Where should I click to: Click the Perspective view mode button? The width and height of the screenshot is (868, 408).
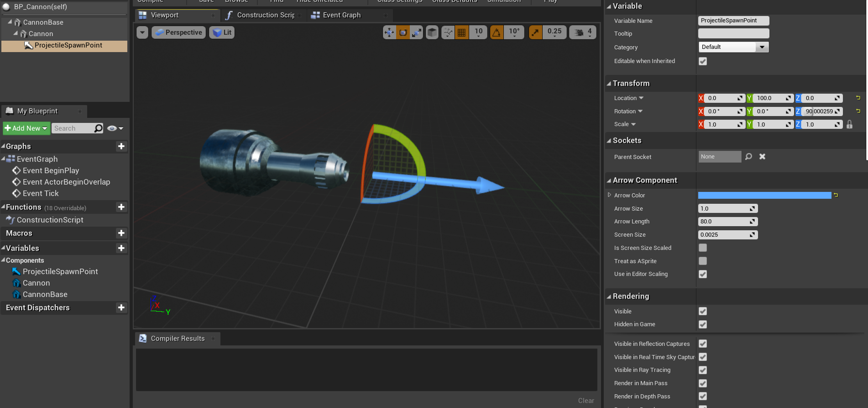[179, 32]
